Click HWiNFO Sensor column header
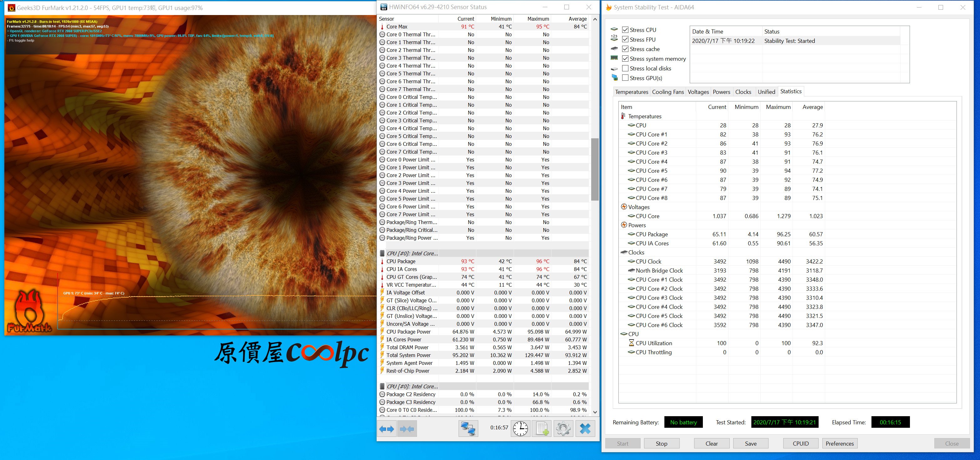 408,19
